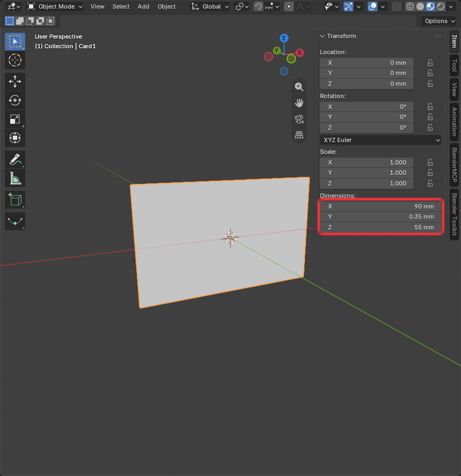Viewport: 461px width, 476px height.
Task: Select the Select Box tool
Action: pyautogui.click(x=15, y=42)
